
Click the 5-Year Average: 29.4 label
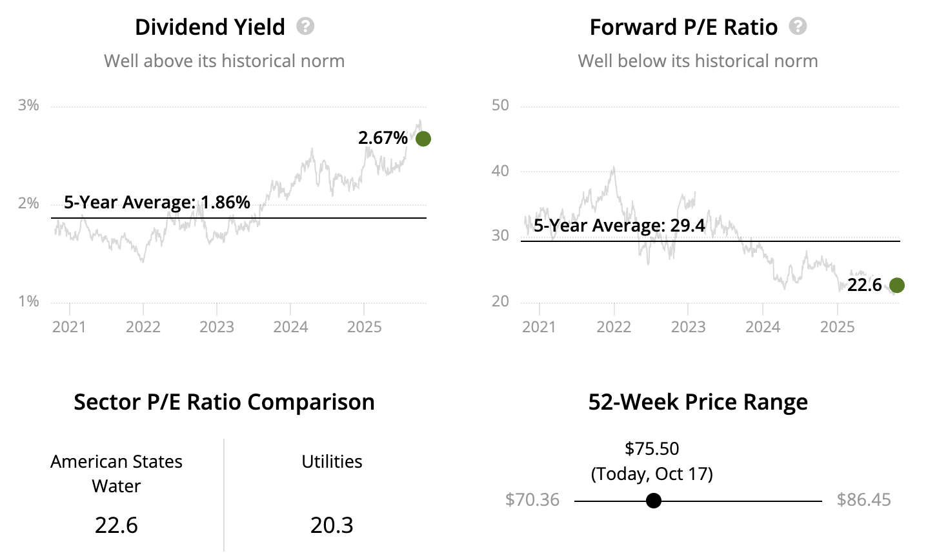(x=619, y=226)
